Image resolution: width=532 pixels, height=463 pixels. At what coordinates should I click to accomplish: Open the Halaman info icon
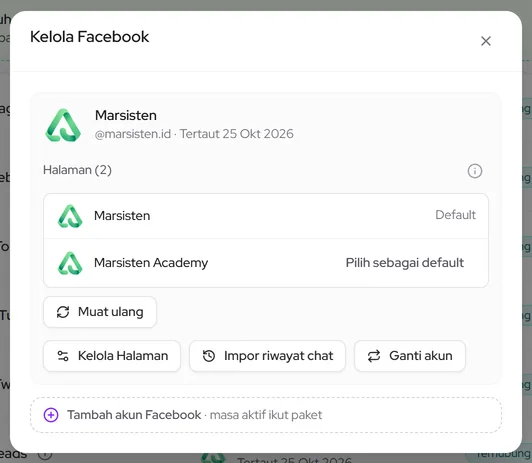coord(475,171)
